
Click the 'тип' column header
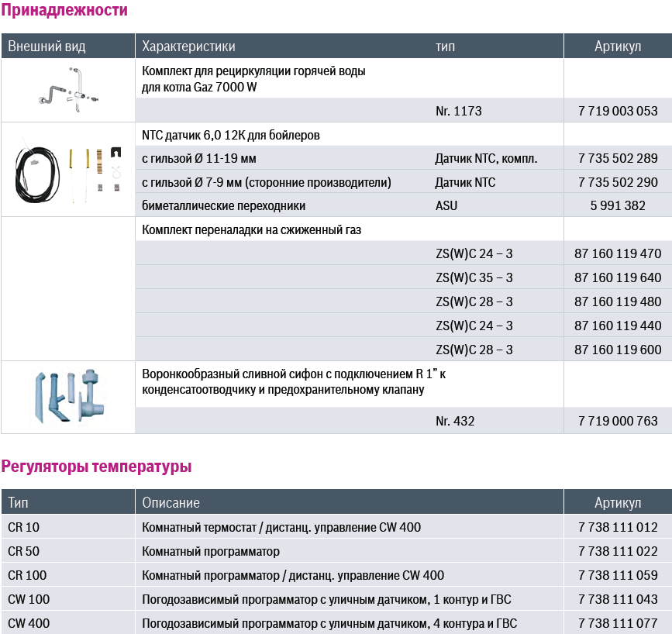tap(445, 46)
